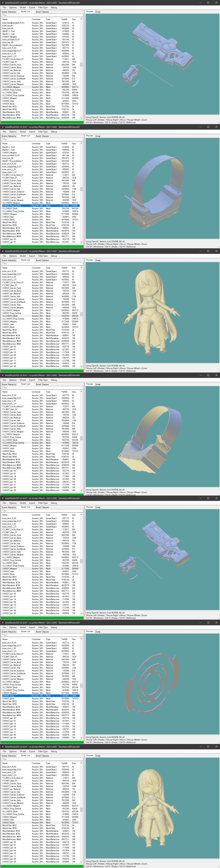Switch to Dump tab above halo rings preview

(97, 631)
